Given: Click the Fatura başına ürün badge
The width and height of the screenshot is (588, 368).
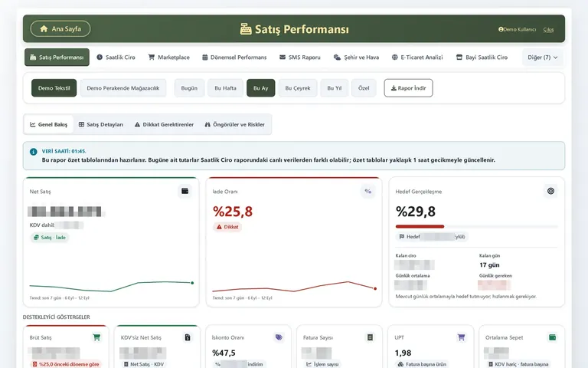Looking at the screenshot, I should [423, 364].
